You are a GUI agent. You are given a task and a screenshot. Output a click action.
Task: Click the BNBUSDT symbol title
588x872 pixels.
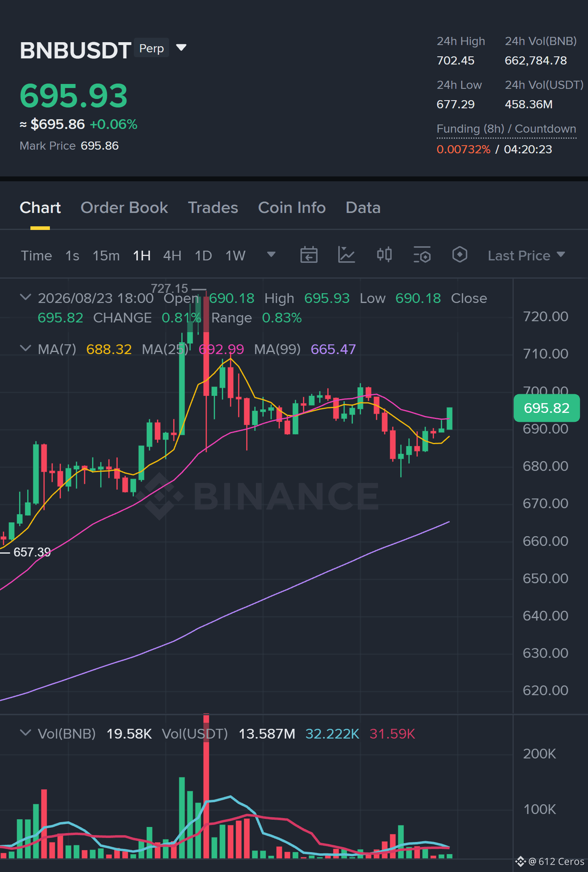pyautogui.click(x=75, y=50)
